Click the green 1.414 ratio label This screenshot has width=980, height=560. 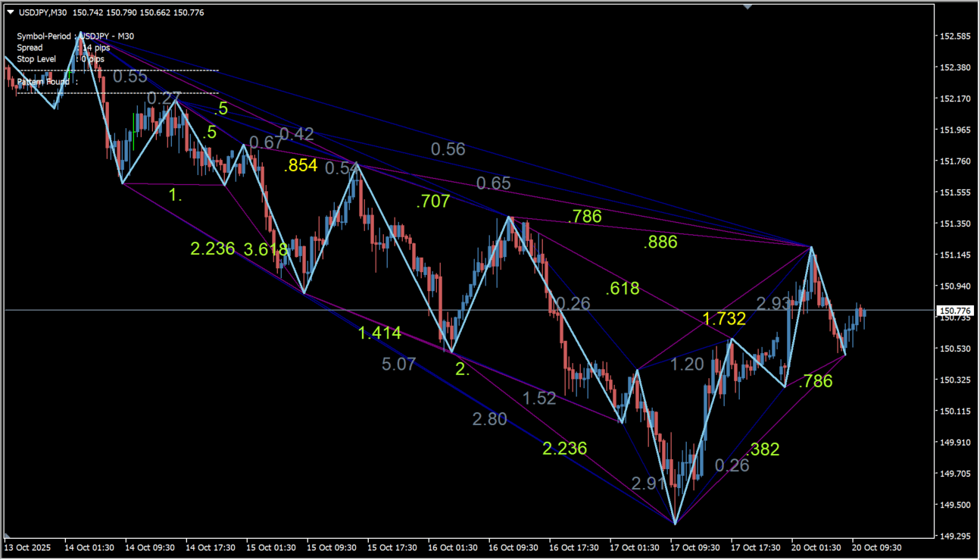click(379, 333)
